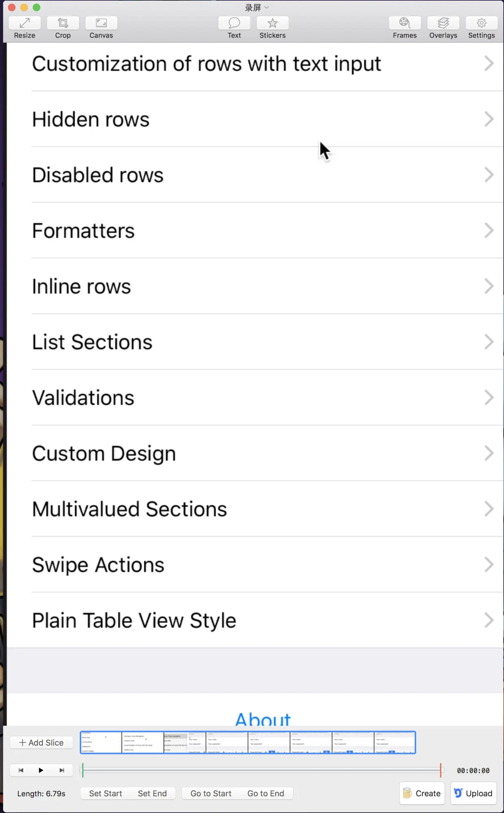Click the Go to End segment

266,793
